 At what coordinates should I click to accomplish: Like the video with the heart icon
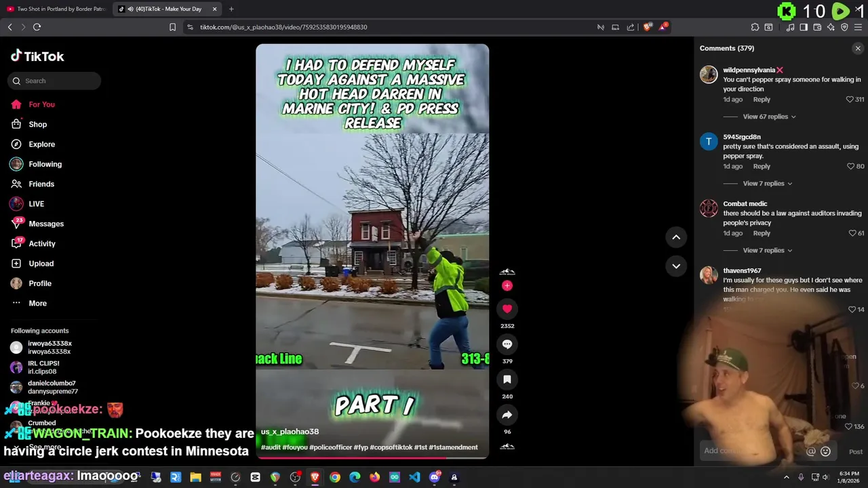[507, 309]
